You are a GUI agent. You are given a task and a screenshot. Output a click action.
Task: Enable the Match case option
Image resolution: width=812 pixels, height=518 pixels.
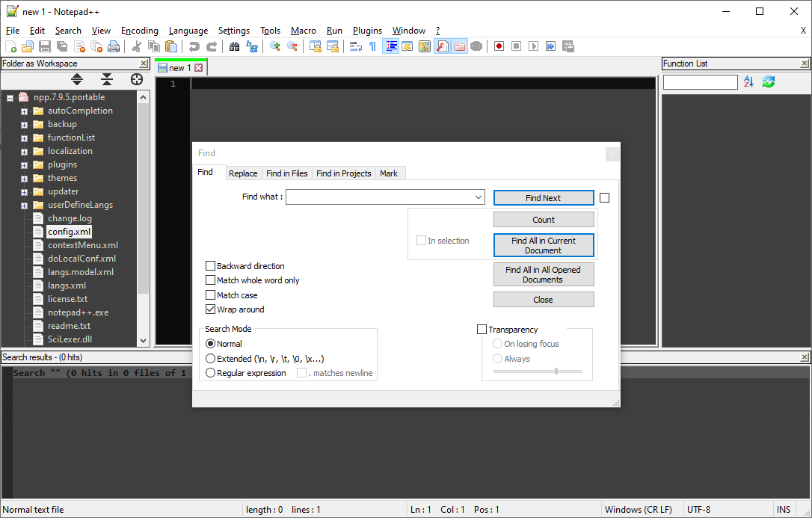pyautogui.click(x=210, y=295)
